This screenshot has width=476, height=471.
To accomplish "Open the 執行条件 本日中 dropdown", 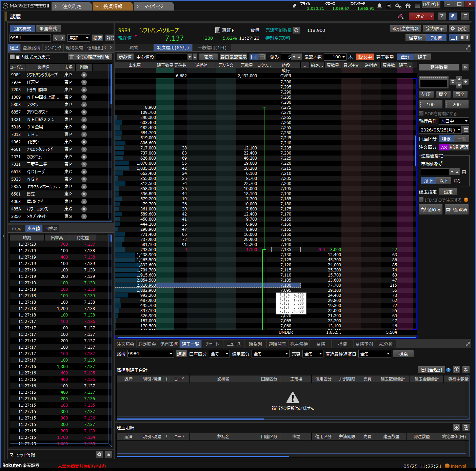I will 454,121.
